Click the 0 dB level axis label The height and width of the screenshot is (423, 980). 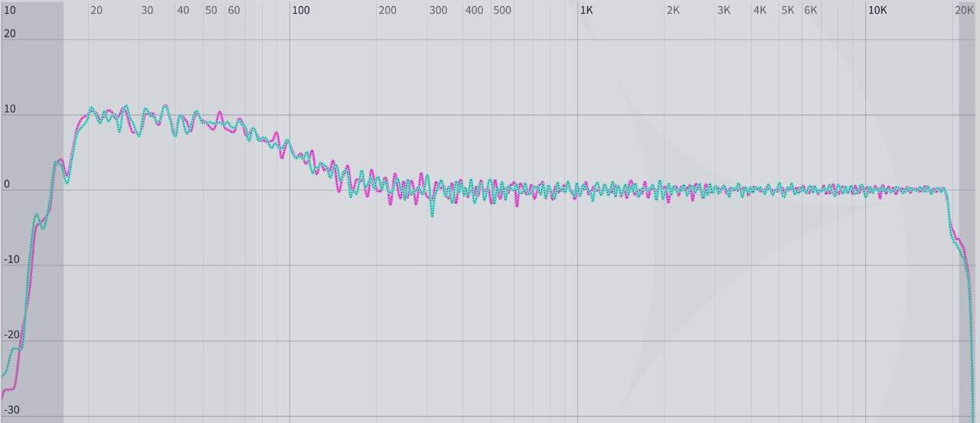(7, 184)
